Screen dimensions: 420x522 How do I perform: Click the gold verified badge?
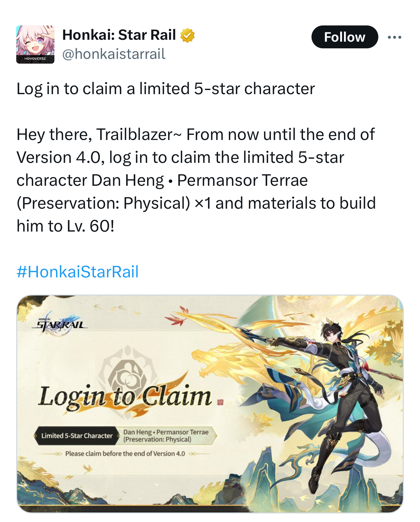(187, 35)
